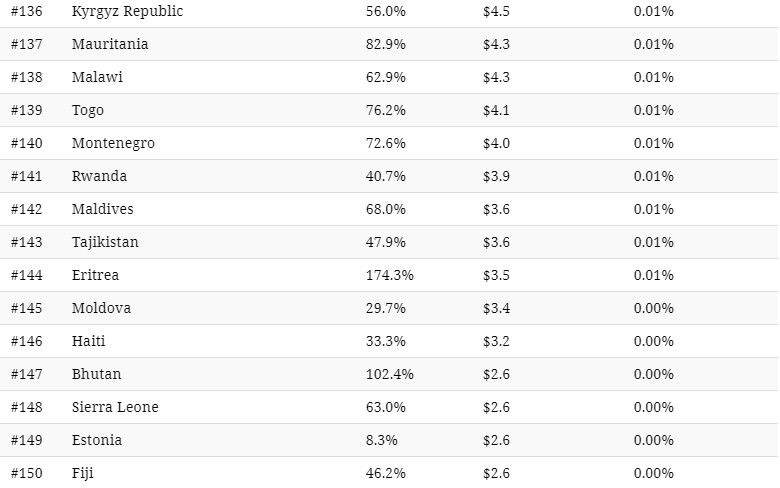This screenshot has width=780, height=488.
Task: Select Rwanda in the country list
Action: point(99,176)
